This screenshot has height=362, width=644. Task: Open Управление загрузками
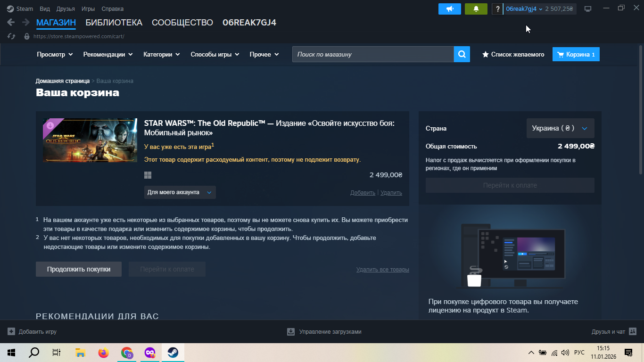324,332
